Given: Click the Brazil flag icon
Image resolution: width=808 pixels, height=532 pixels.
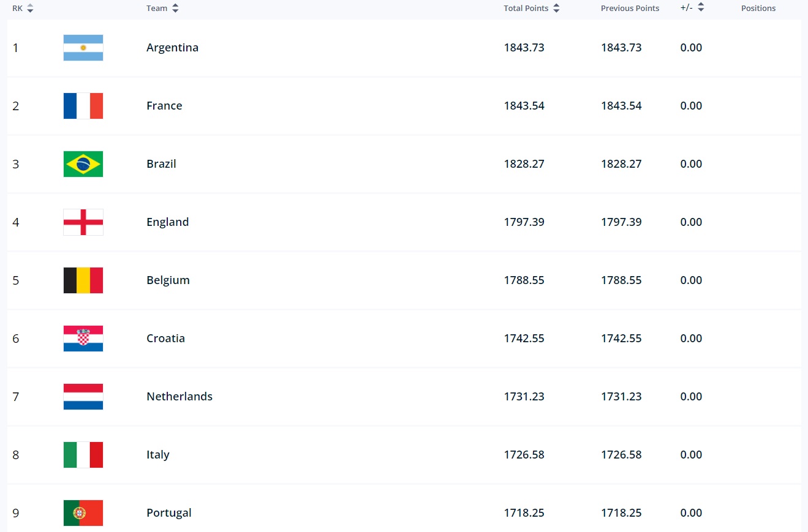Looking at the screenshot, I should coord(83,163).
